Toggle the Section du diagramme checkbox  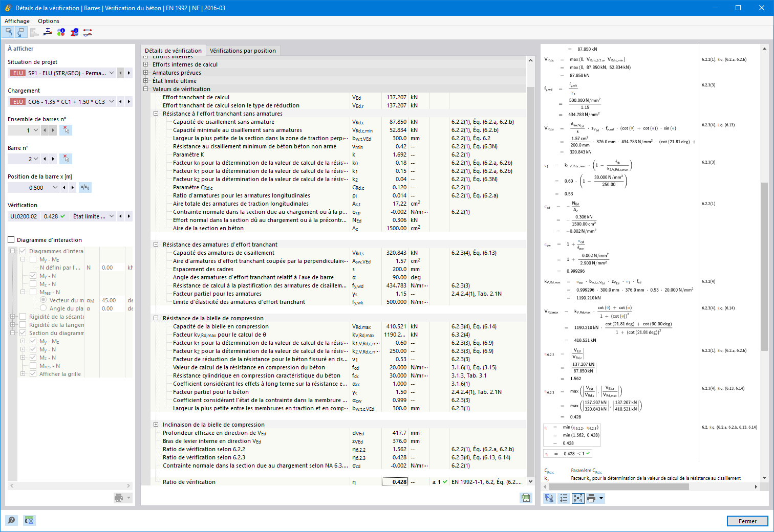pyautogui.click(x=23, y=333)
